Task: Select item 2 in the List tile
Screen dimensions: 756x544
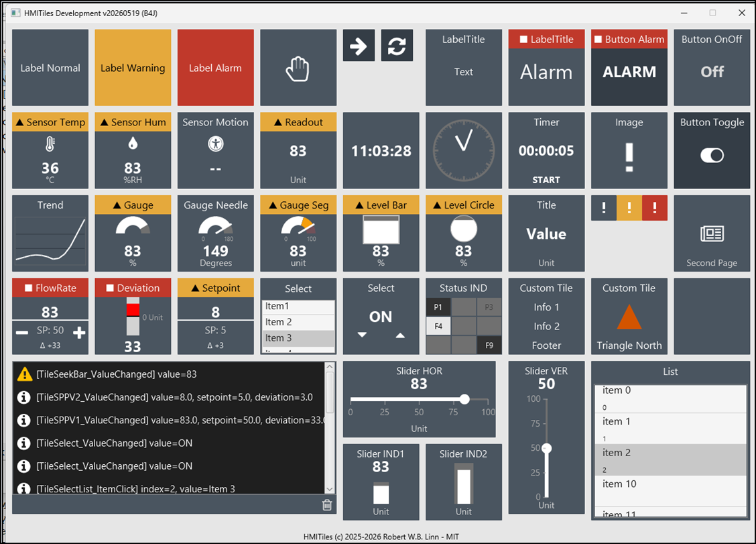Action: point(671,460)
